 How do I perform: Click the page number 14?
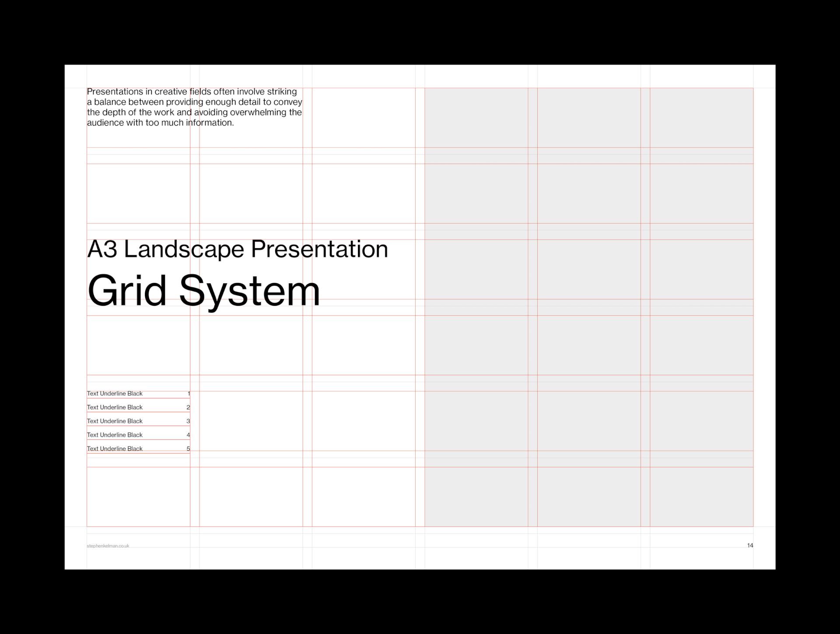tap(750, 545)
